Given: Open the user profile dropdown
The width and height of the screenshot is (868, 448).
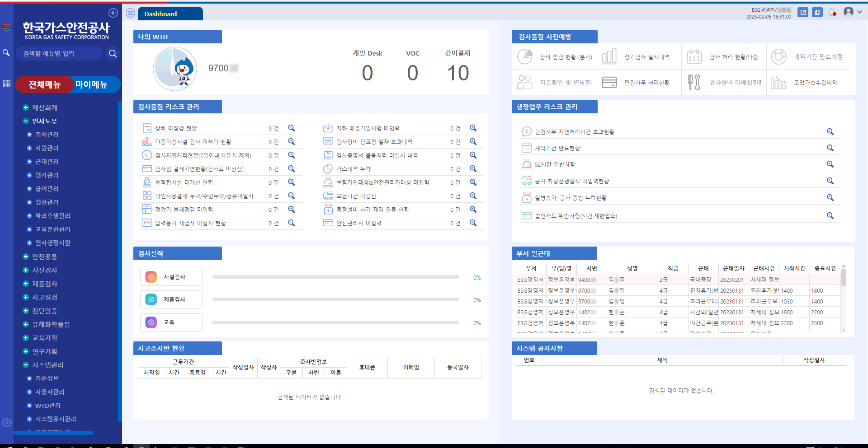Looking at the screenshot, I should pyautogui.click(x=849, y=11).
